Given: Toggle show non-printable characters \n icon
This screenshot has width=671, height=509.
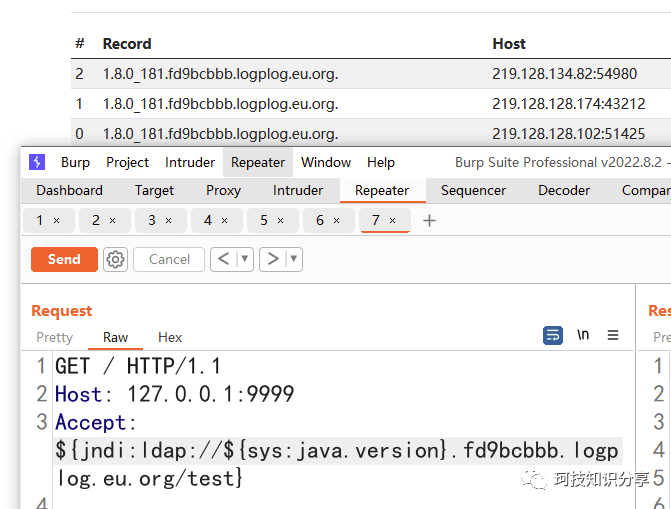Looking at the screenshot, I should coord(583,335).
